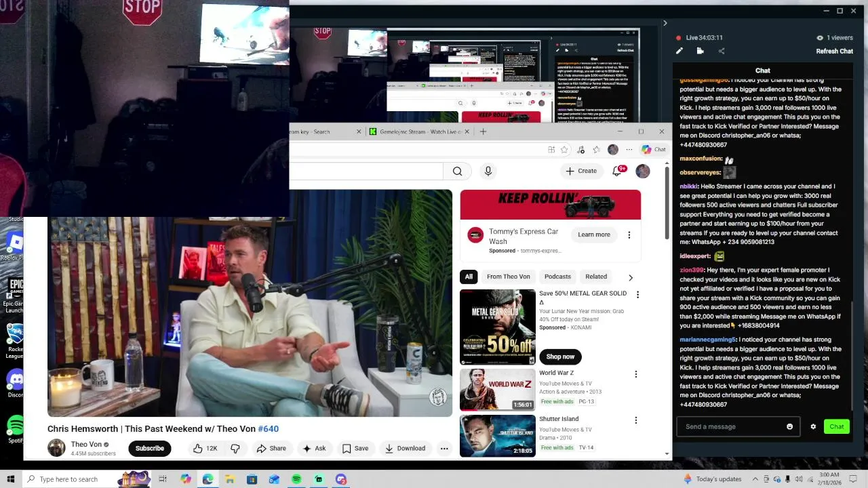Open Copilot Chat in Edge toolbar
Viewport: 868px width, 488px height.
click(x=654, y=150)
